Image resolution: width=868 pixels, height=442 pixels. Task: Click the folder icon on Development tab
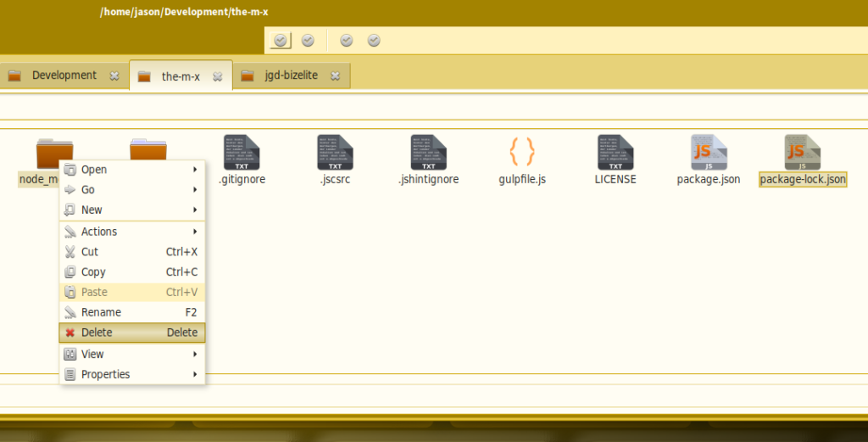click(15, 76)
